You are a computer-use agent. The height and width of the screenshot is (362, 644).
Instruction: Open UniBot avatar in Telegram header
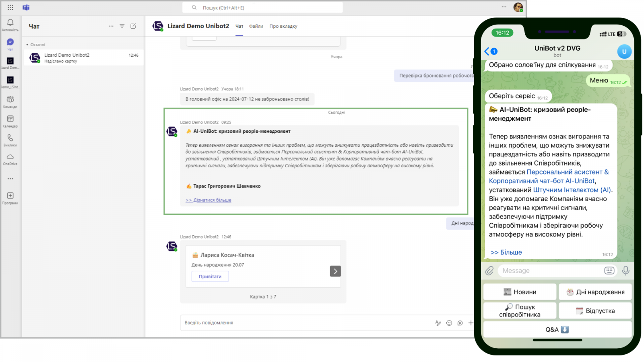pyautogui.click(x=624, y=51)
